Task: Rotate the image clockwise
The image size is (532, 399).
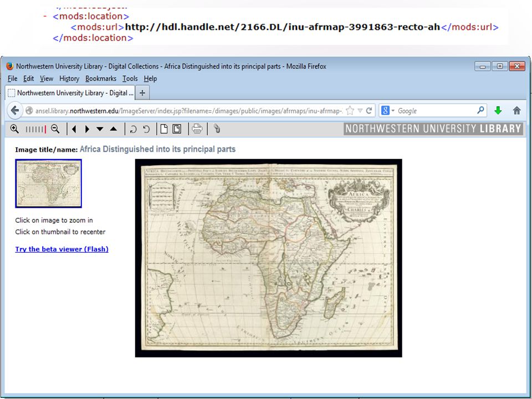Action: [x=133, y=129]
